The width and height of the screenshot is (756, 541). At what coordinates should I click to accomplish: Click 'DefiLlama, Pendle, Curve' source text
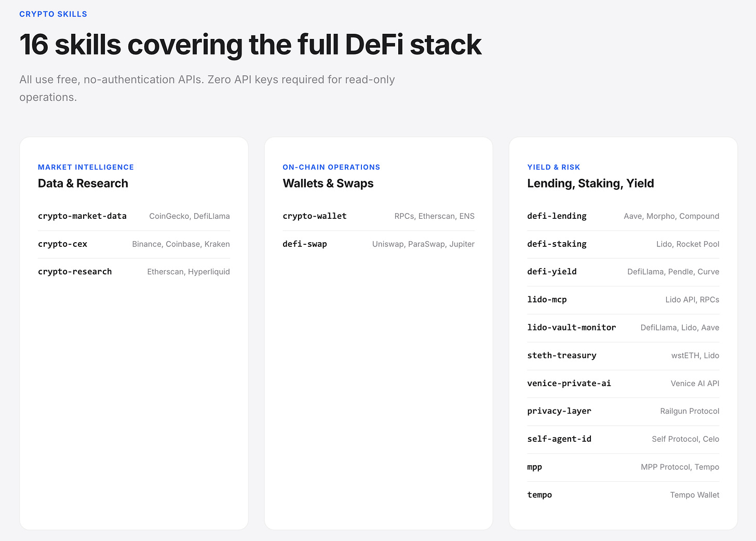tap(673, 272)
